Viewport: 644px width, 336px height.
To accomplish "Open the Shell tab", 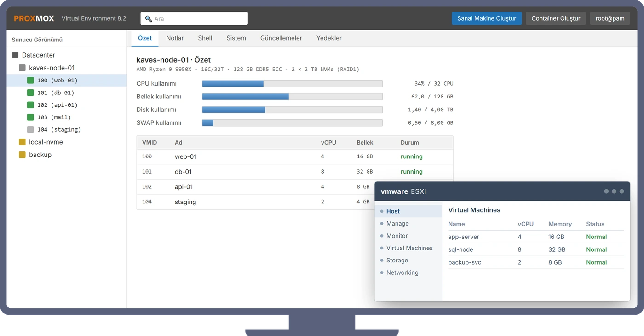I will tap(205, 38).
